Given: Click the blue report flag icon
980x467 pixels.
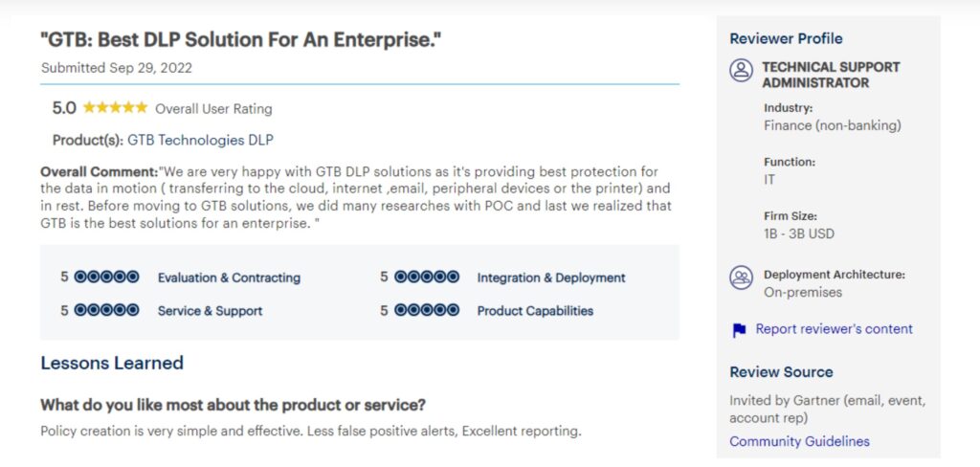Looking at the screenshot, I should coord(739,330).
